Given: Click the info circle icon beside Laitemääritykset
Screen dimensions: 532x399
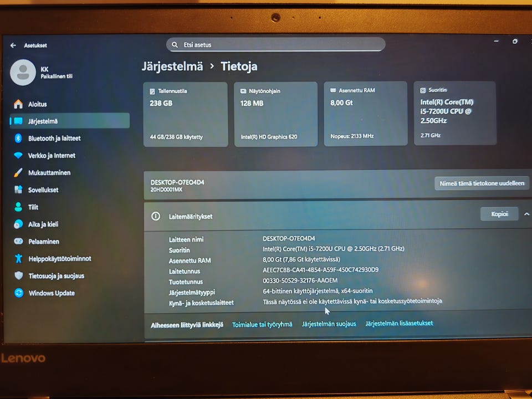Looking at the screenshot, I should pos(156,216).
